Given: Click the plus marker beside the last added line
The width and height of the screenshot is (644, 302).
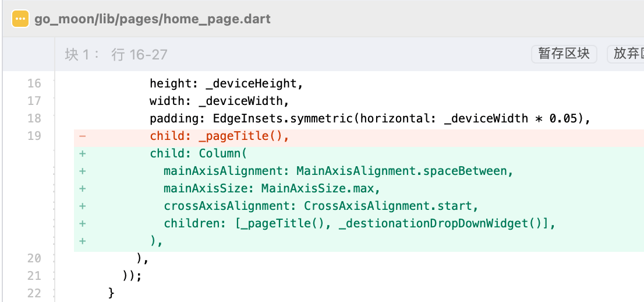Looking at the screenshot, I should (82, 241).
